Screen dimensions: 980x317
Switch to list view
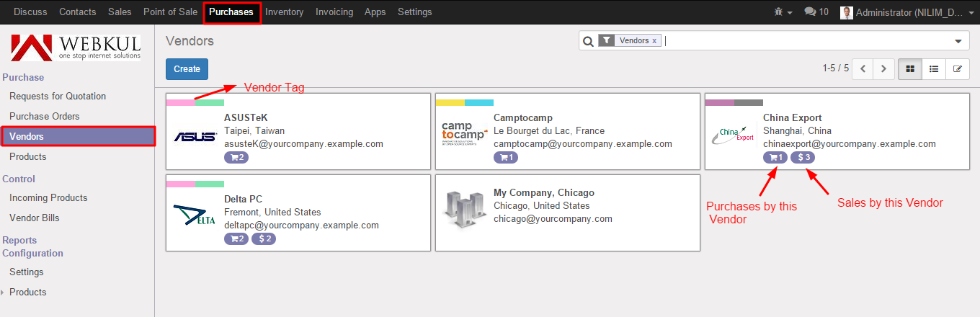click(934, 69)
